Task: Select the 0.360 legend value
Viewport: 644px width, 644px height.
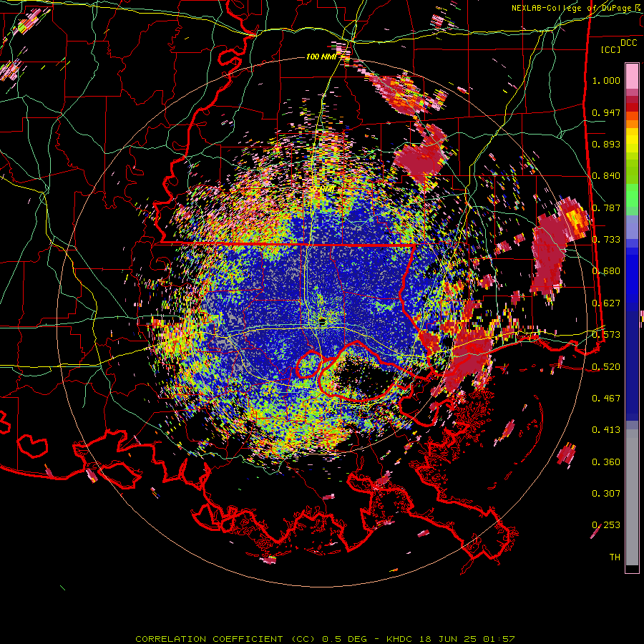Action: pos(606,462)
